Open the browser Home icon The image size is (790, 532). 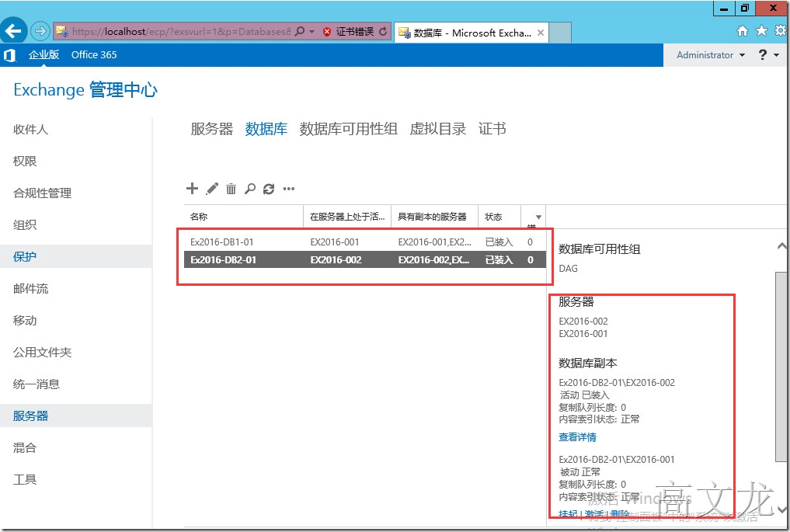pos(743,31)
